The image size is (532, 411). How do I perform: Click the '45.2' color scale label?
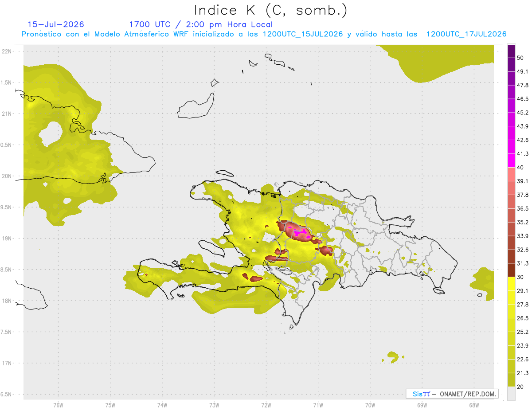(x=523, y=113)
